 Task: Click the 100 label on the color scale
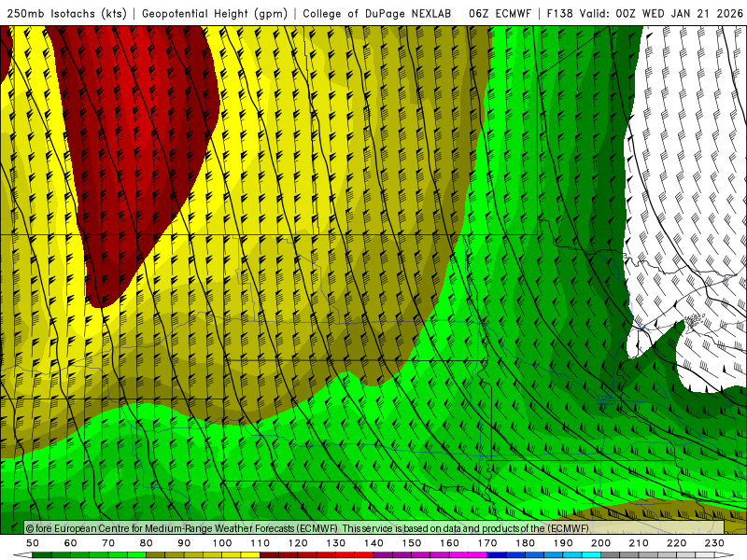(222, 543)
